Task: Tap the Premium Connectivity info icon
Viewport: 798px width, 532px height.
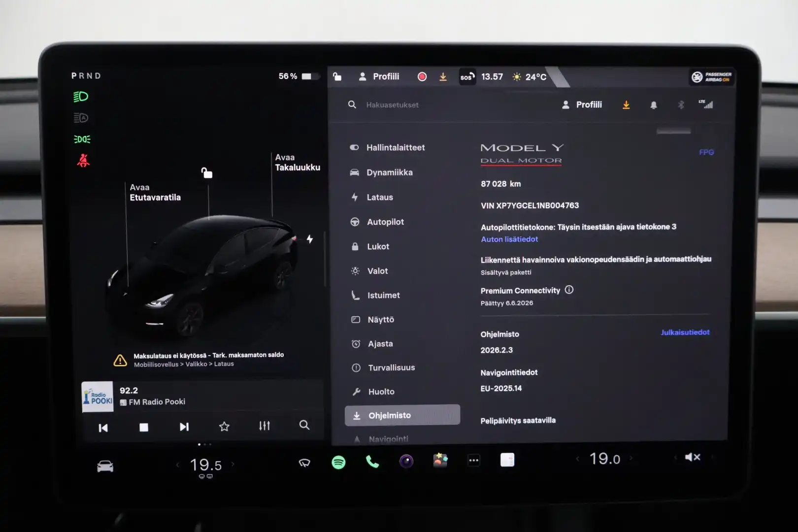Action: (569, 290)
